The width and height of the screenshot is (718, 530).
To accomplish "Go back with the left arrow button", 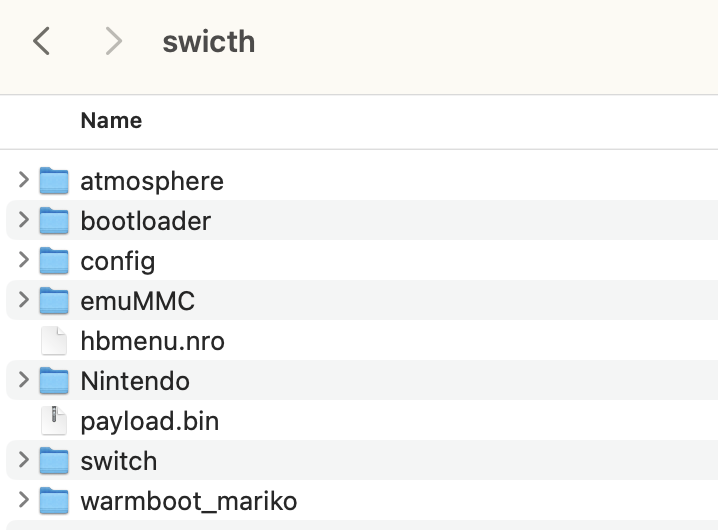I will coord(41,41).
